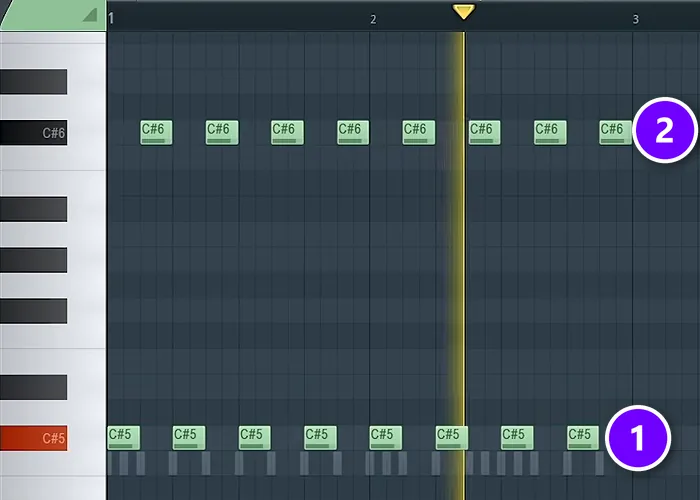The width and height of the screenshot is (700, 500).
Task: Select the C#5 note under the playhead
Action: [452, 438]
